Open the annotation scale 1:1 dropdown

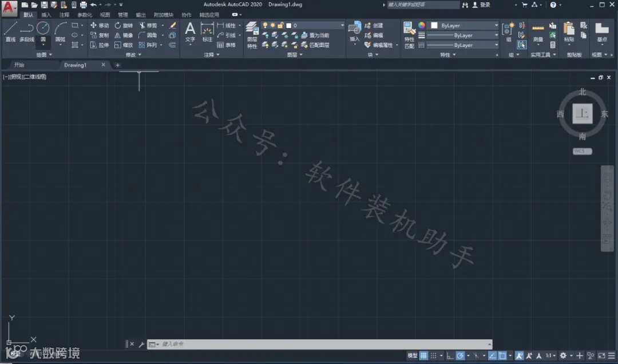(x=550, y=355)
